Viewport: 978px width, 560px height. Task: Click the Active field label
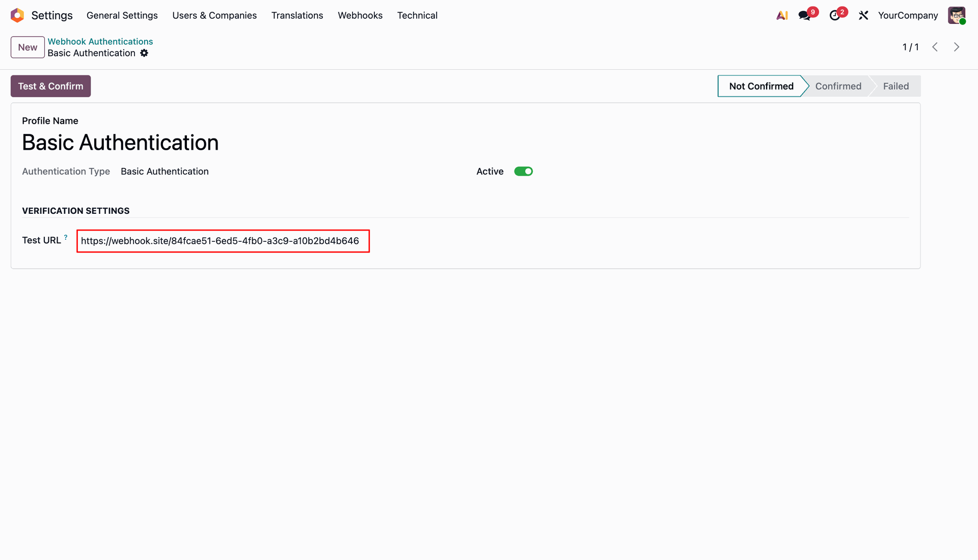[x=490, y=172]
